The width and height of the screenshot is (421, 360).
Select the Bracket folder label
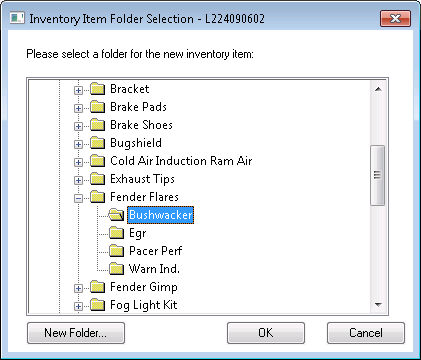(x=130, y=89)
